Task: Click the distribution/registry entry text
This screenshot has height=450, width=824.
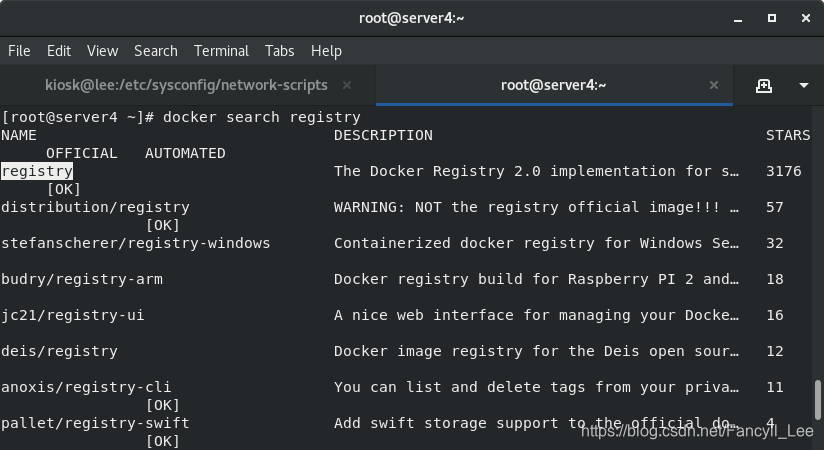Action: tap(95, 207)
